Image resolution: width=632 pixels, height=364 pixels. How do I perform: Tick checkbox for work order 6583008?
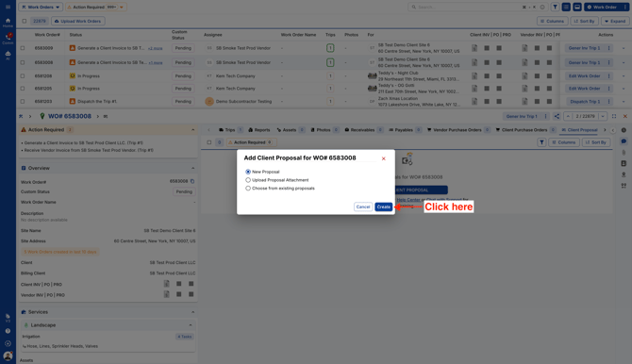[x=23, y=62]
